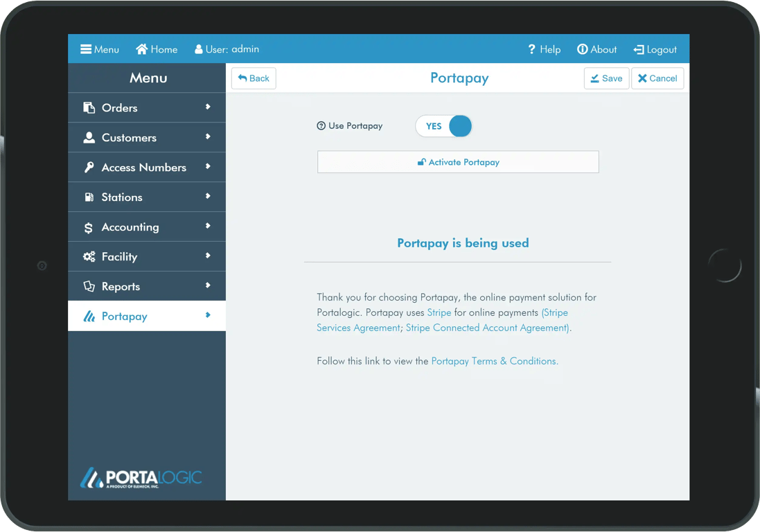Select the Stations menu label
Screen dimensions: 760x532
[x=122, y=197]
